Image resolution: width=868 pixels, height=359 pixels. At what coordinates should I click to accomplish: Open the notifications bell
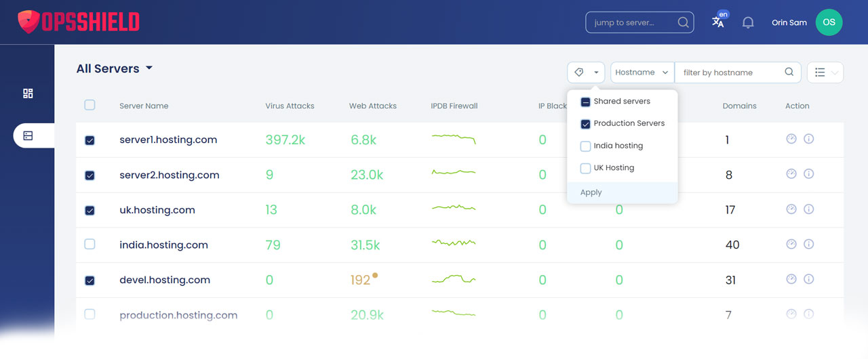748,22
